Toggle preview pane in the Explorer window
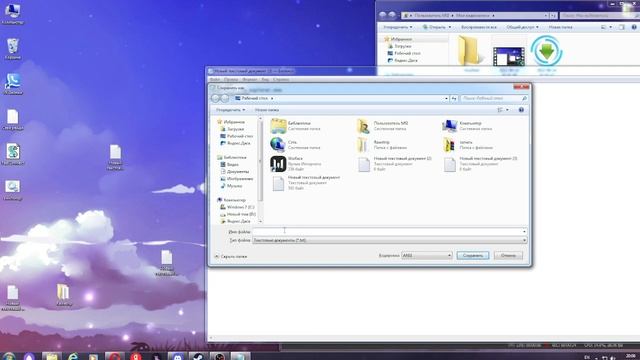640x360 pixels. point(621,27)
